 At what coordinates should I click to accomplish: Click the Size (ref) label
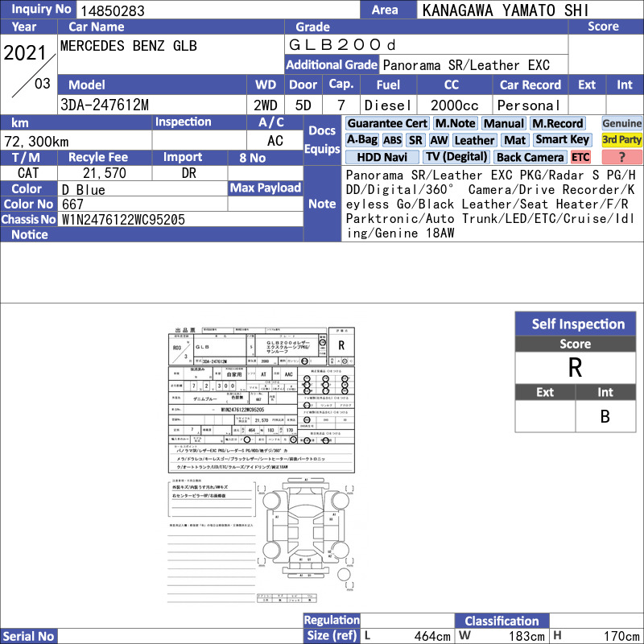[x=332, y=635]
